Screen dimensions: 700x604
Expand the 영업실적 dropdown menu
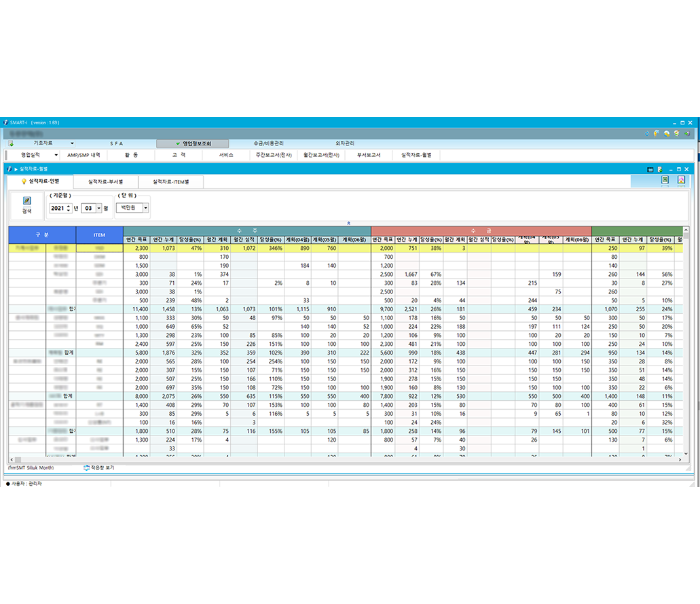(55, 155)
